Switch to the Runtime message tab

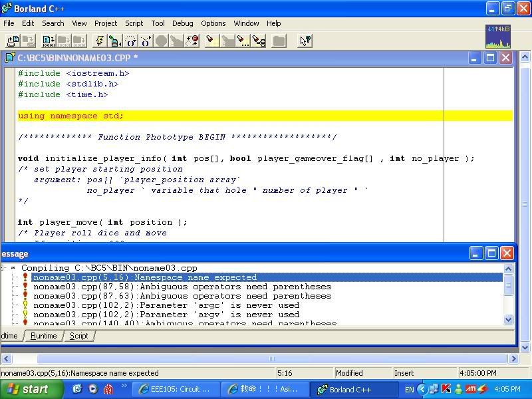click(x=44, y=336)
